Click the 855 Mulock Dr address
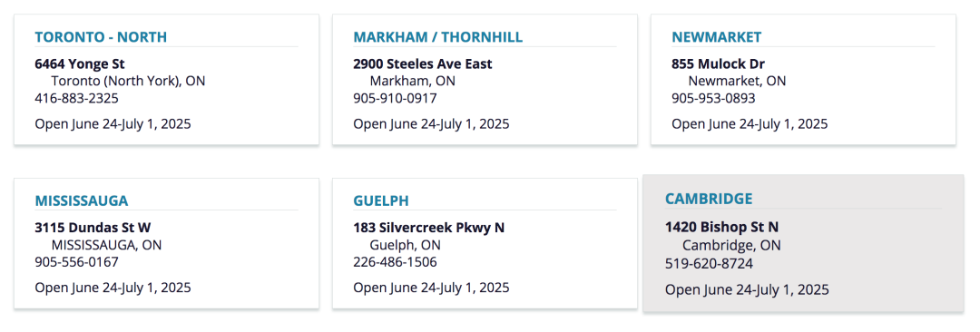This screenshot has height=332, width=980. tap(718, 63)
